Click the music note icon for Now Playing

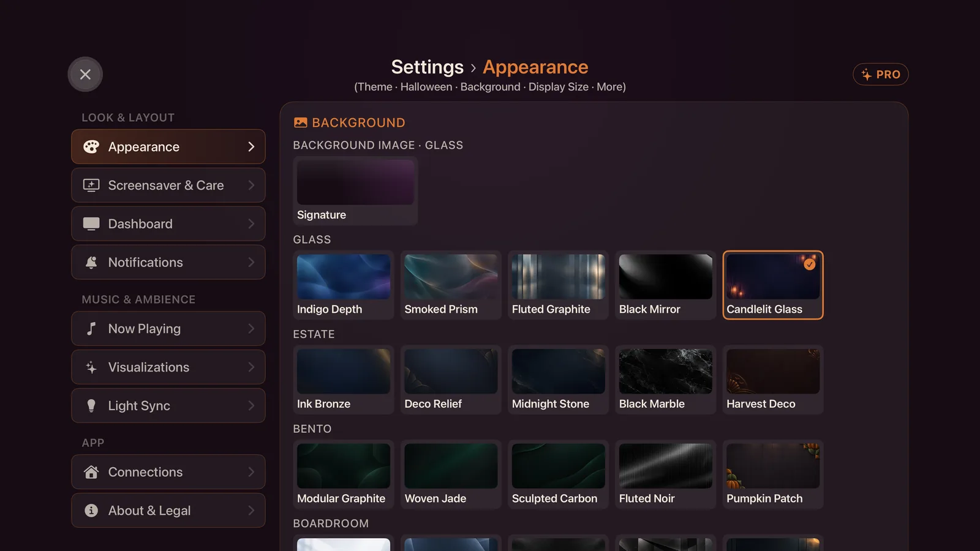(x=91, y=329)
